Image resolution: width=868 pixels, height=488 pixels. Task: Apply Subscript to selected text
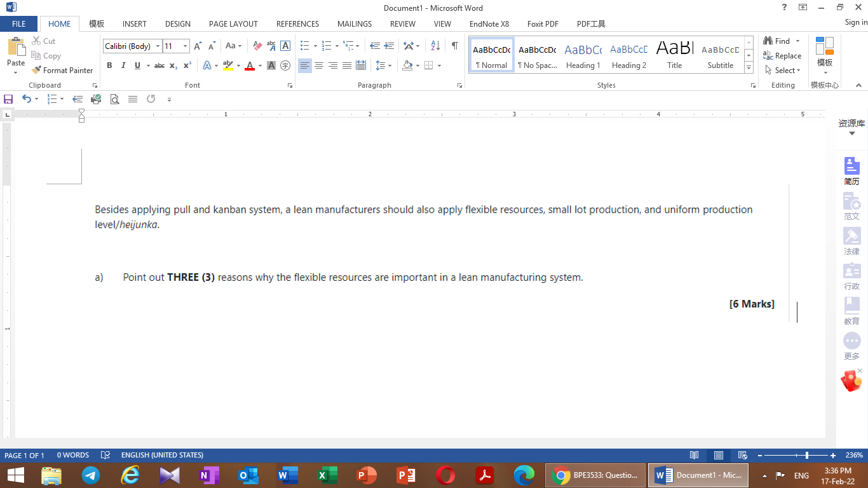coord(173,65)
